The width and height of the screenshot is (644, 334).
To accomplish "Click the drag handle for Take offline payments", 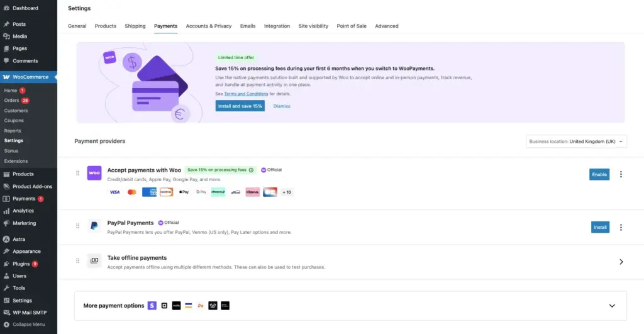I will [x=77, y=261].
